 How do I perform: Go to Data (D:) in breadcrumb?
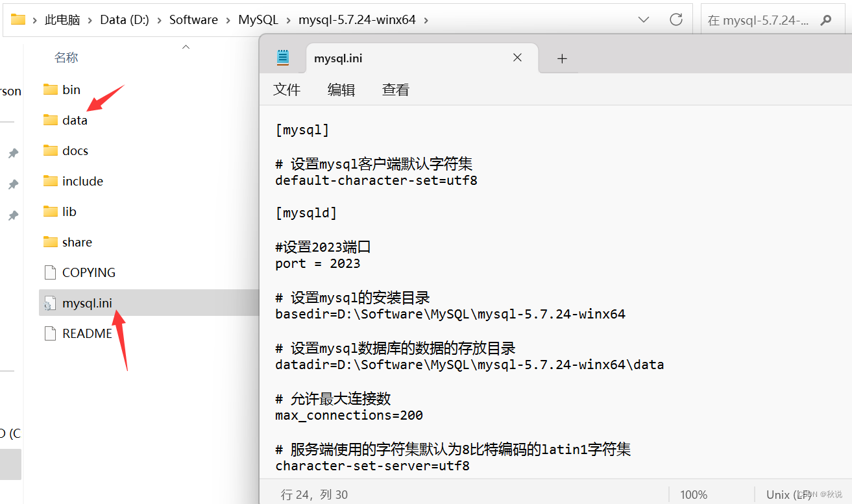tap(125, 20)
